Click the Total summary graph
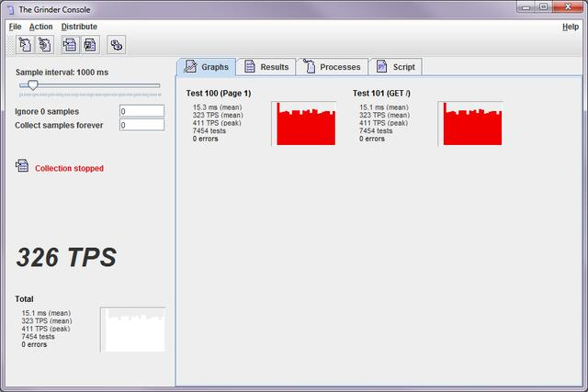588x392 pixels. 132,330
